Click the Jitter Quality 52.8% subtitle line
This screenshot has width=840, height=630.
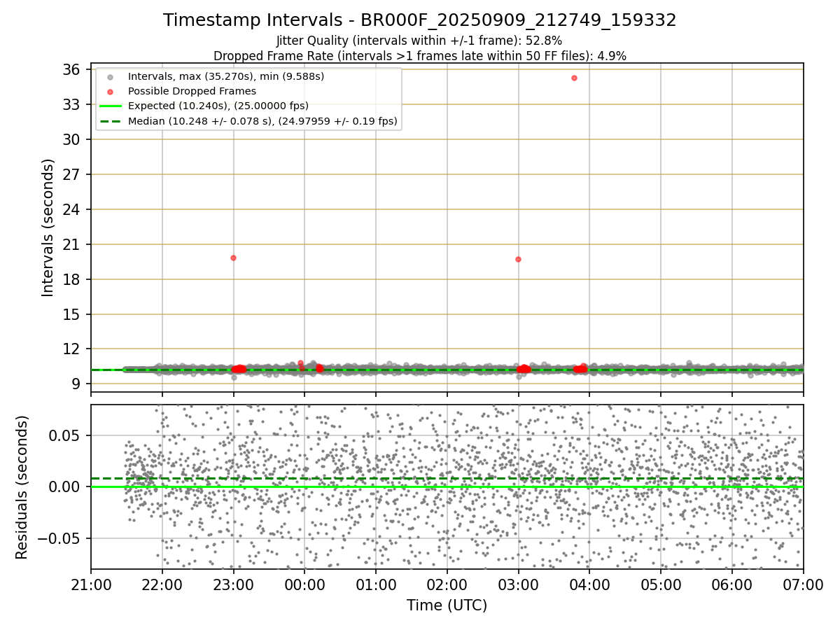[419, 41]
